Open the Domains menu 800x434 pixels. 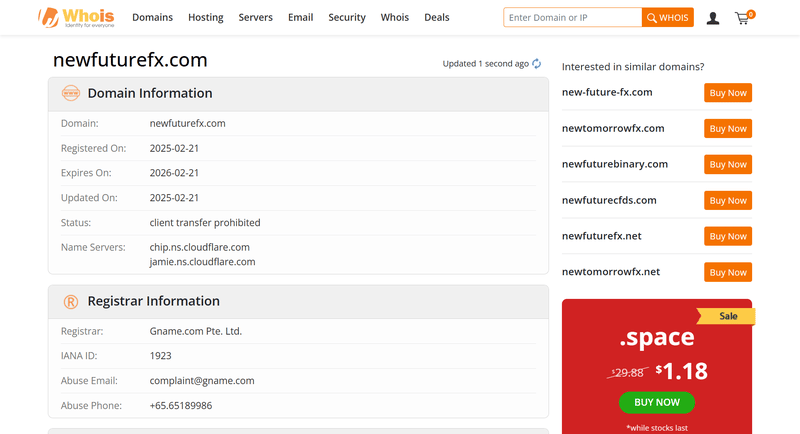point(152,18)
